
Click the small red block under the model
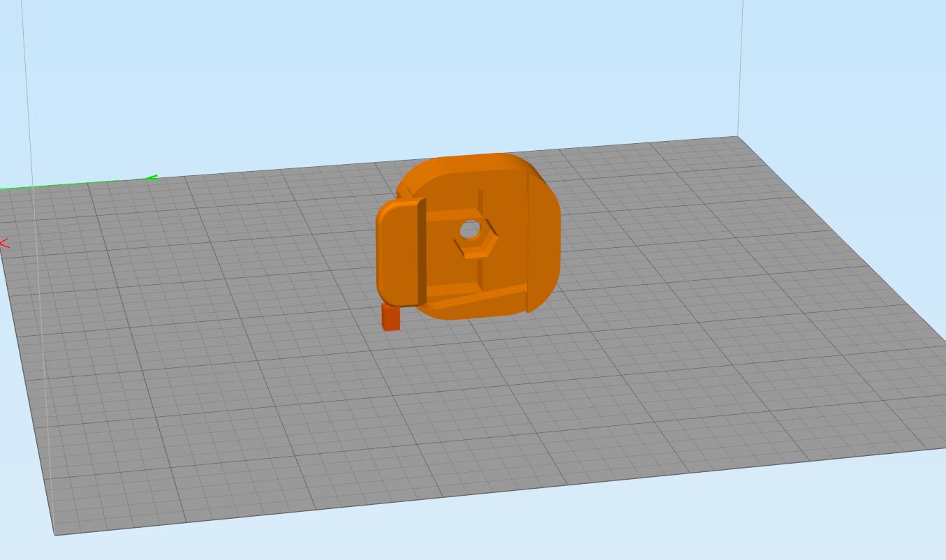coord(391,317)
